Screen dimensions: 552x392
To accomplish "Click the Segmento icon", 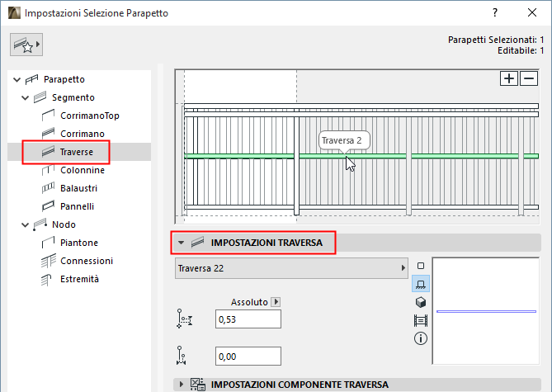I will coord(40,97).
